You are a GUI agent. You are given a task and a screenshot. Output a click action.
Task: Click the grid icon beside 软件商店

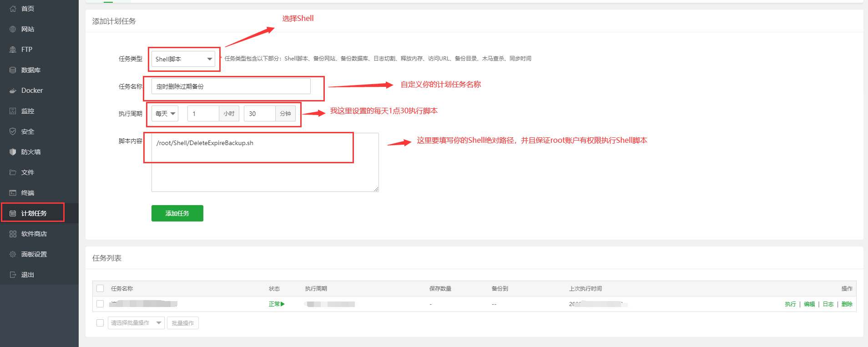tap(13, 234)
